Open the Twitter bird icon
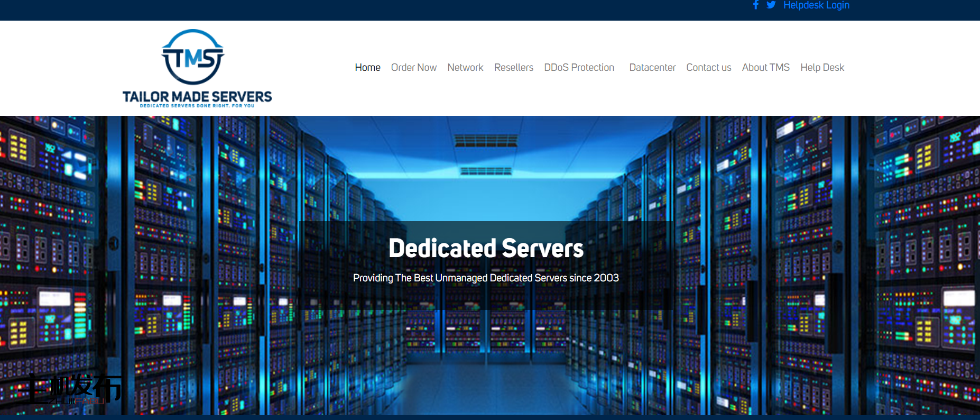The width and height of the screenshot is (980, 420). [x=771, y=5]
